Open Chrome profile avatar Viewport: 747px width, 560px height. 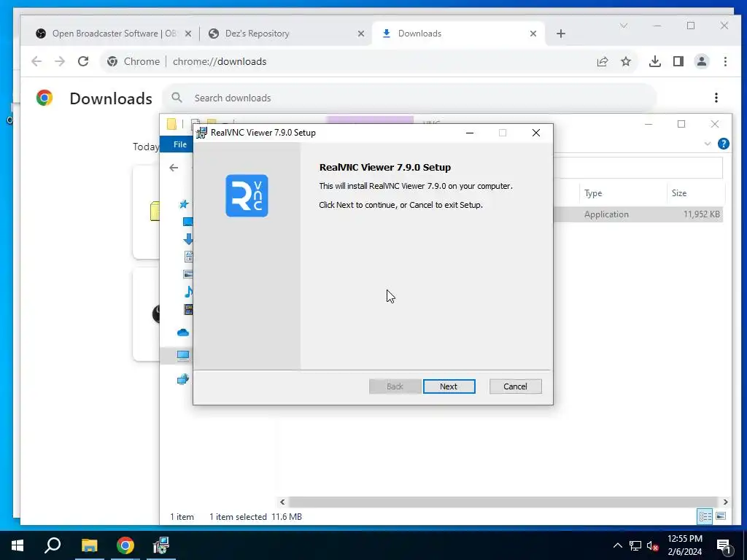click(702, 61)
